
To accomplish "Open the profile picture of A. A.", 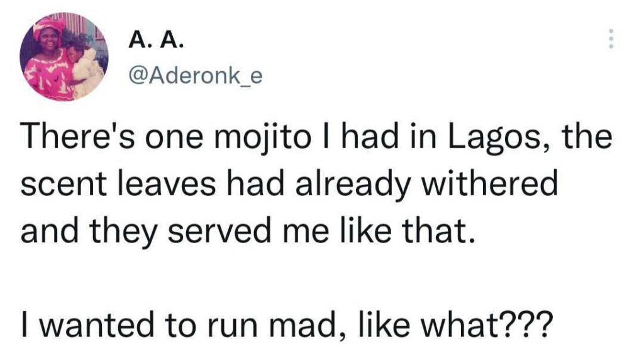I will [x=64, y=57].
